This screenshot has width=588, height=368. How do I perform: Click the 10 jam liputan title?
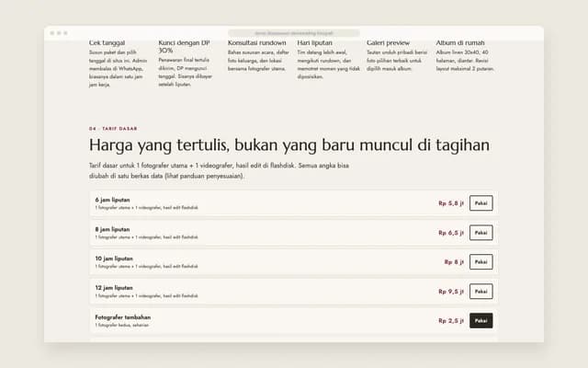(x=114, y=259)
